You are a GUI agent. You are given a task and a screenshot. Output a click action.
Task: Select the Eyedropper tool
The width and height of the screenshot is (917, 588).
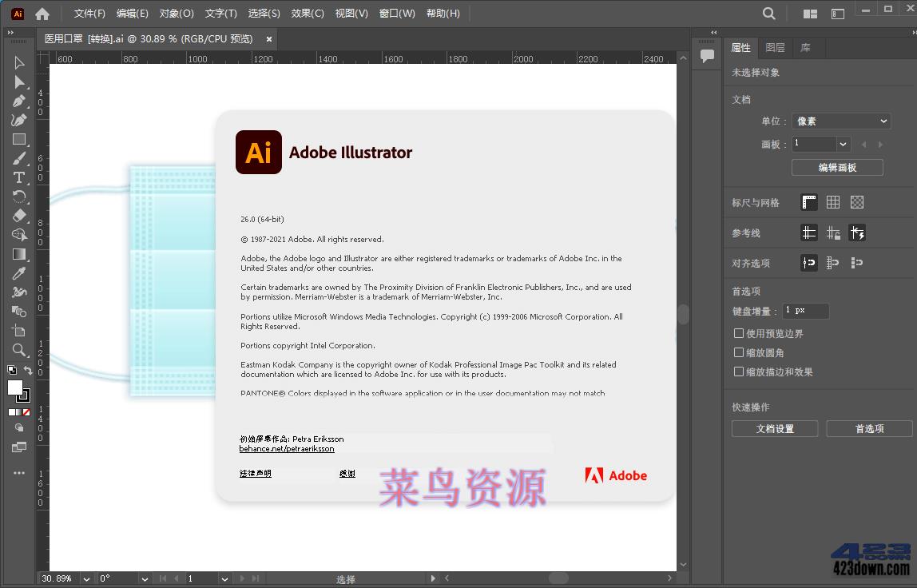[18, 273]
